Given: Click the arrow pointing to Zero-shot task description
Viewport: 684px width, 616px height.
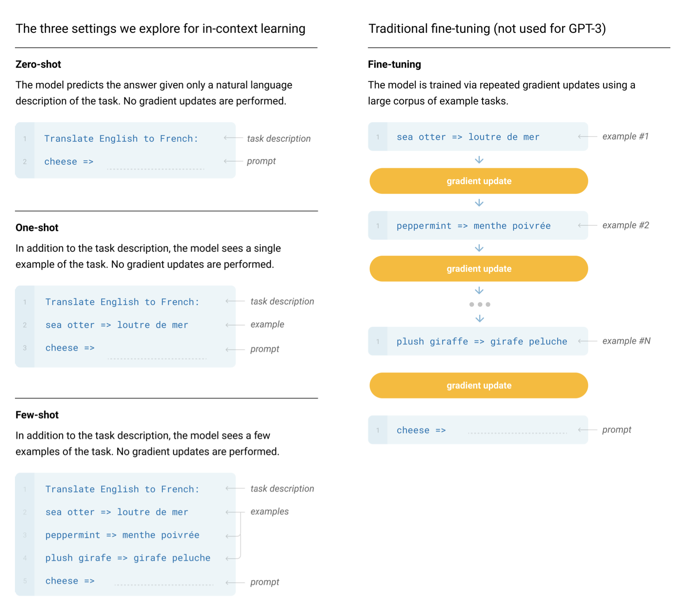Looking at the screenshot, I should tap(233, 138).
